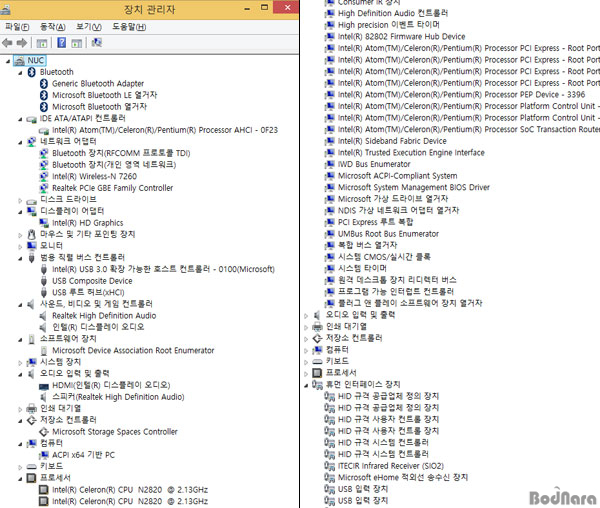The height and width of the screenshot is (508, 600).
Task: Click the Microsoft Storage Spaces Controller icon
Action: click(x=44, y=431)
